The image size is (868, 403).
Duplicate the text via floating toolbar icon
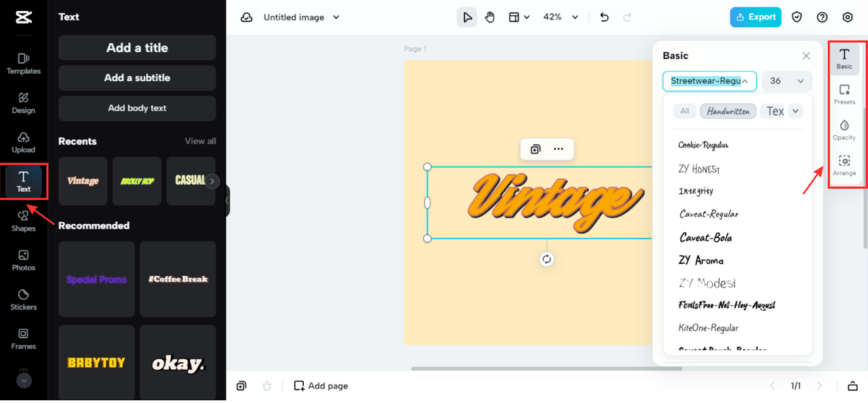click(535, 149)
